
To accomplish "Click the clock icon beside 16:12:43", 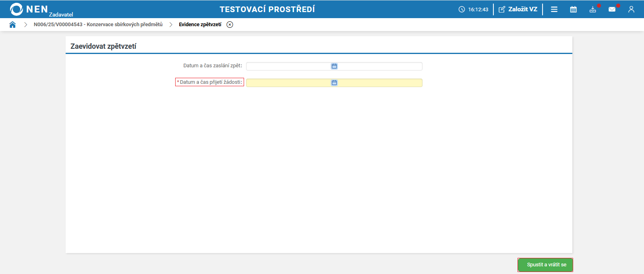I will (x=462, y=9).
